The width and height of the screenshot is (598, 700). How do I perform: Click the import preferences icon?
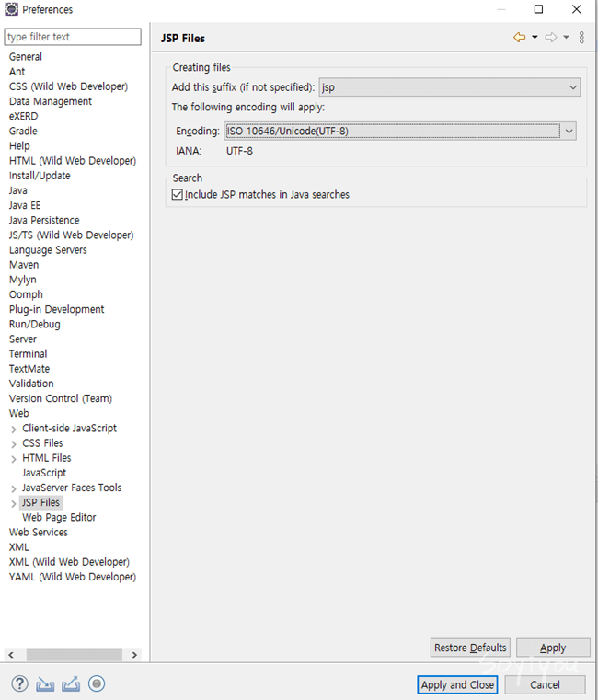[45, 684]
